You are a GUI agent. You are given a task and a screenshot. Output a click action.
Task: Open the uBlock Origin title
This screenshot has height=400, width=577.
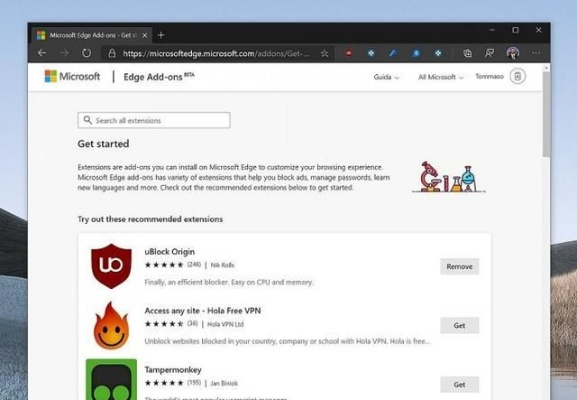[169, 252]
